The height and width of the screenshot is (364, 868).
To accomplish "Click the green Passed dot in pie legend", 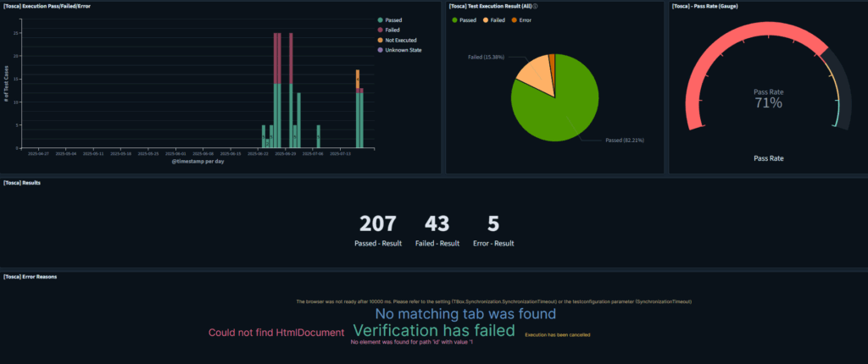I will pos(453,19).
